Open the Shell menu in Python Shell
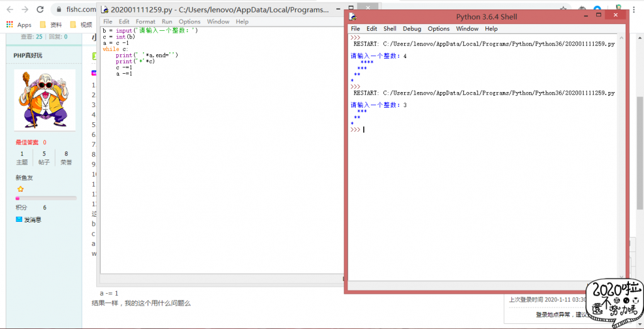The height and width of the screenshot is (329, 644). point(390,28)
